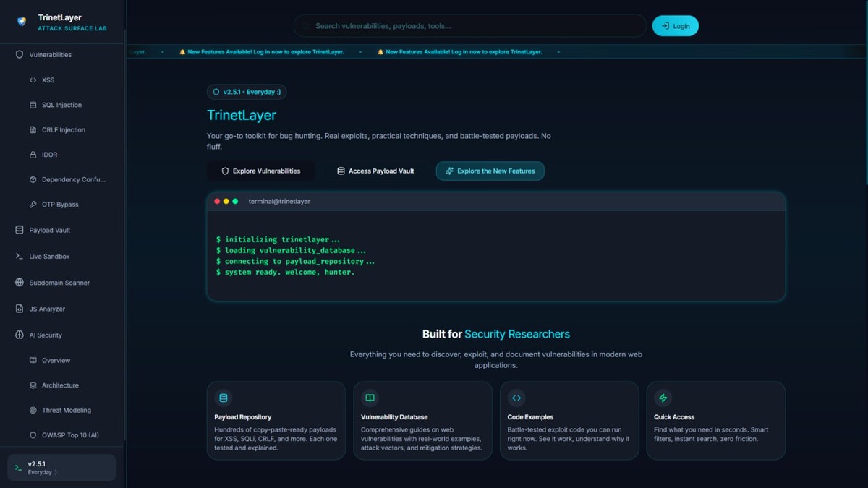This screenshot has width=868, height=488.
Task: Click the yellow dot in terminal header
Action: 226,201
